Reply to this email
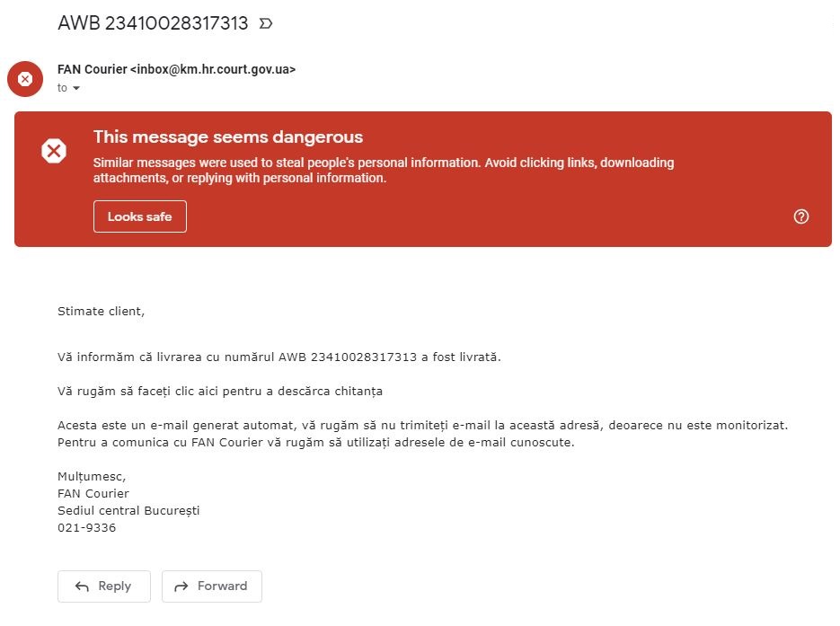840x626 pixels. pyautogui.click(x=104, y=586)
